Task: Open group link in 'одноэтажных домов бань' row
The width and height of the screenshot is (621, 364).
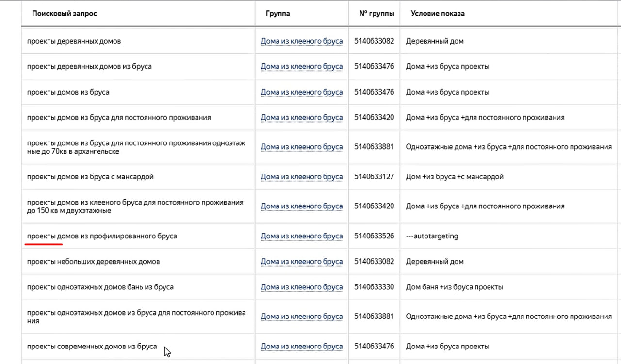Action: [301, 287]
